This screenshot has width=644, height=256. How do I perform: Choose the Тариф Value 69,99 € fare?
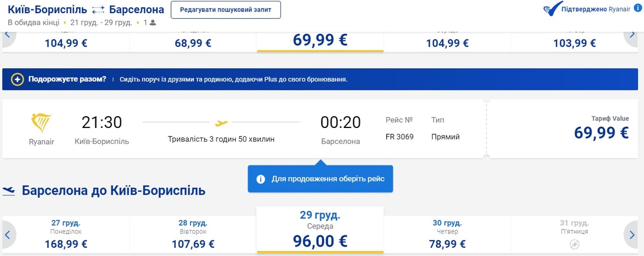click(601, 128)
